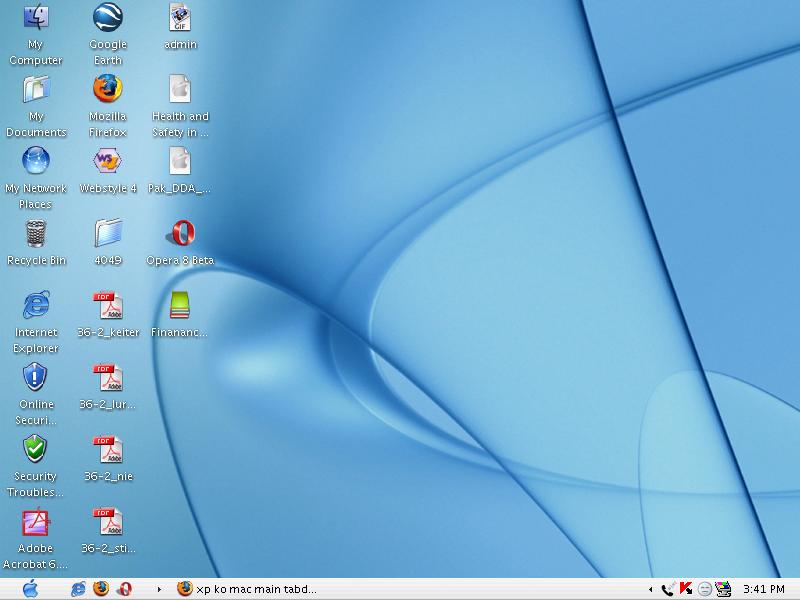Select the Webstyle 4 desktop shortcut

(x=108, y=162)
